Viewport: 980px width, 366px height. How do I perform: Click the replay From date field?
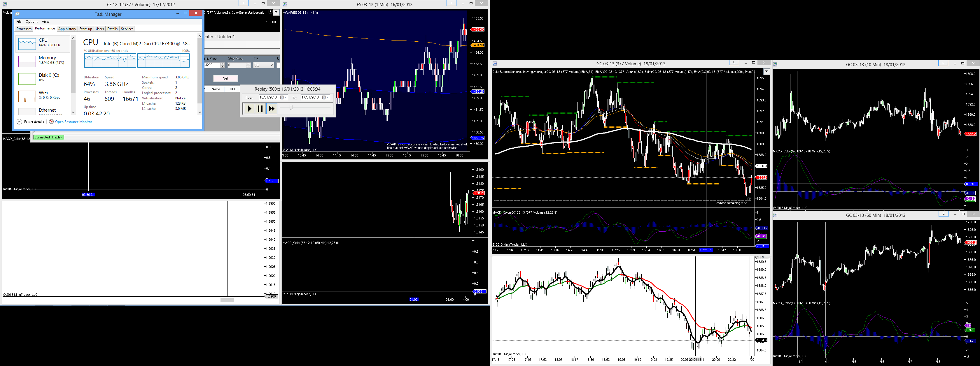coord(273,97)
